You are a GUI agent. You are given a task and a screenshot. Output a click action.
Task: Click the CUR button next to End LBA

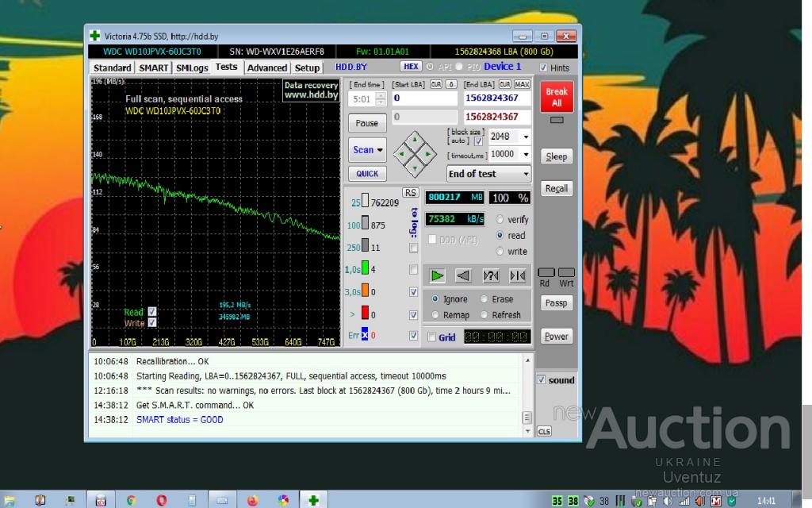pyautogui.click(x=505, y=84)
